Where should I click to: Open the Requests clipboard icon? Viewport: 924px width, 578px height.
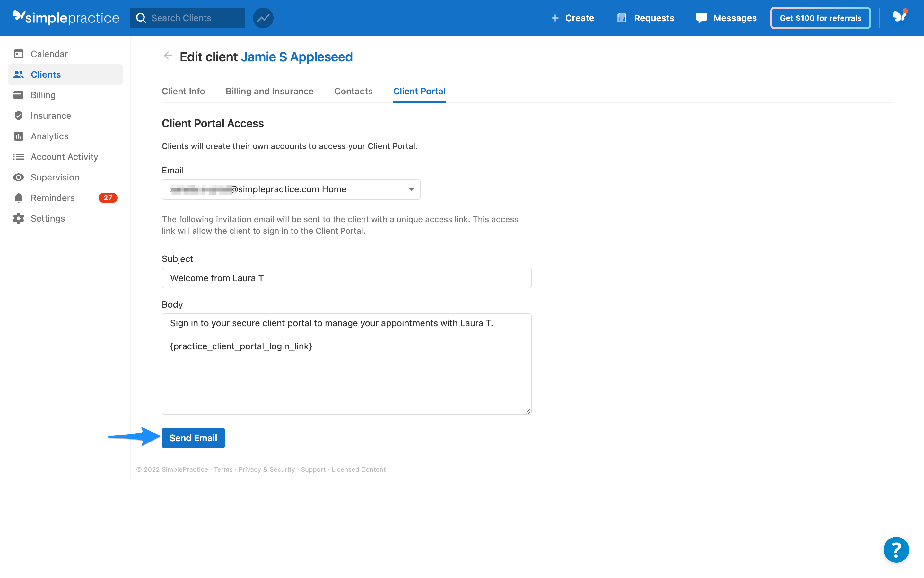pos(622,18)
